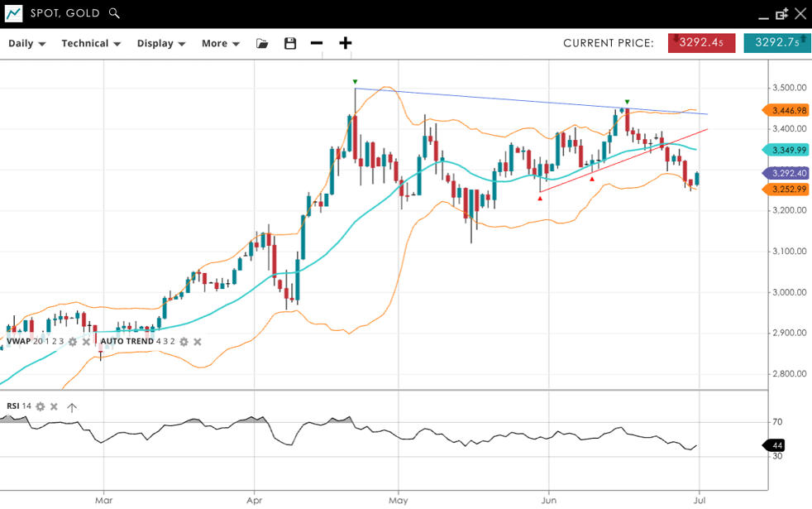Zoom out the chart with minus icon

[317, 43]
